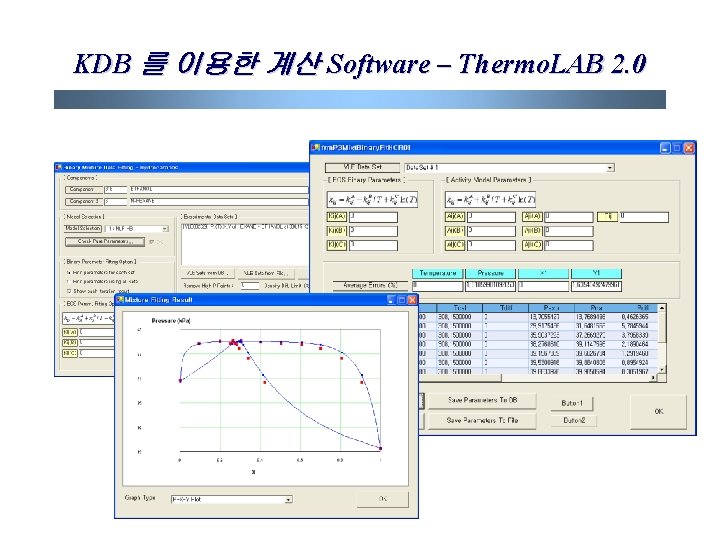
Task: Click the Temperature average error field
Action: click(437, 286)
